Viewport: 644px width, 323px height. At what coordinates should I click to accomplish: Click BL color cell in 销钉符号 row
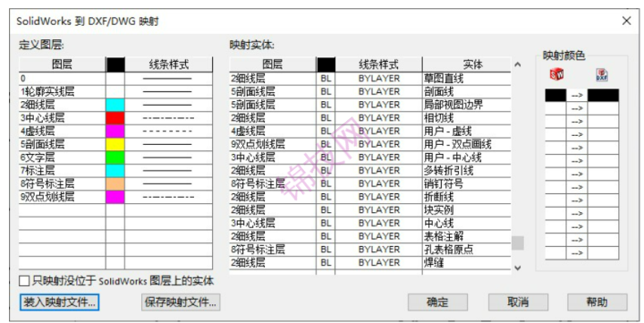(x=326, y=183)
